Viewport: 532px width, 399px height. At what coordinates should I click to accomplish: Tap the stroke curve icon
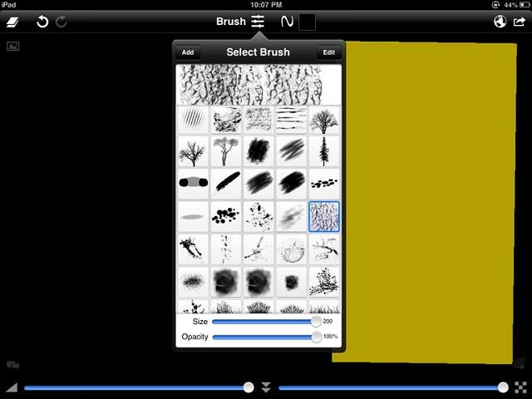[x=287, y=22]
